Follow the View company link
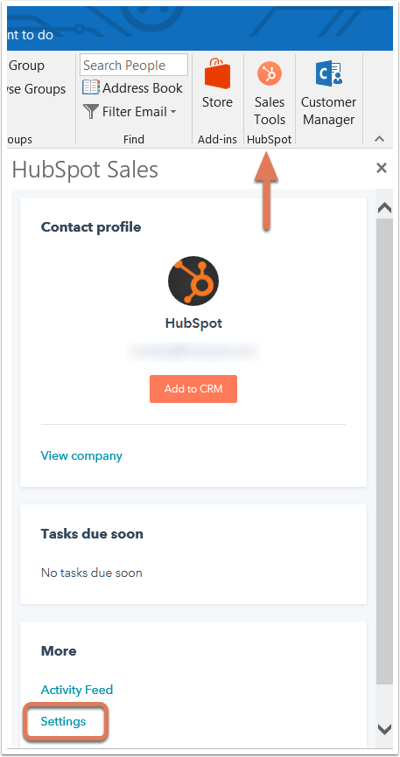This screenshot has height=757, width=400. pyautogui.click(x=82, y=456)
